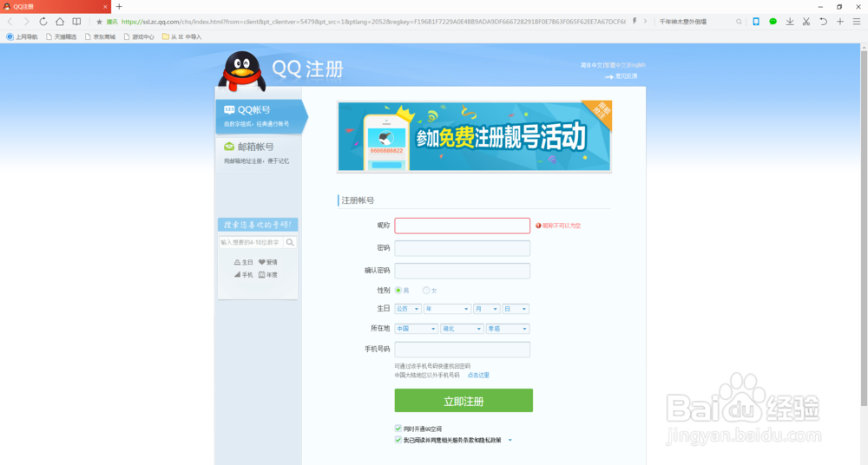This screenshot has width=868, height=465.
Task: Open the hamburger browser menu
Action: point(857,22)
